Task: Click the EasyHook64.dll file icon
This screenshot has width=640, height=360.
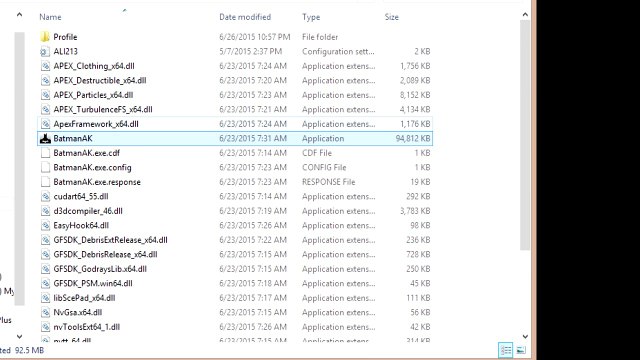Action: click(45, 225)
